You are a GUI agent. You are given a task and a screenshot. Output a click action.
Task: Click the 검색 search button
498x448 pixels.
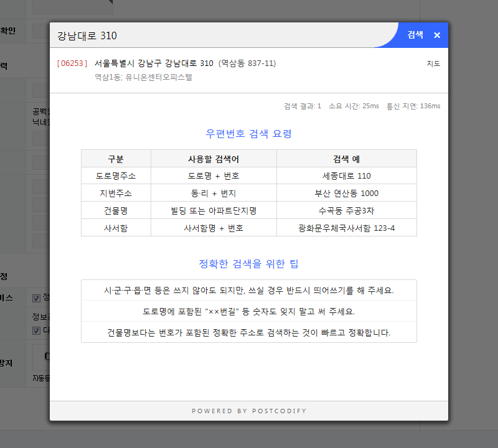click(x=415, y=35)
